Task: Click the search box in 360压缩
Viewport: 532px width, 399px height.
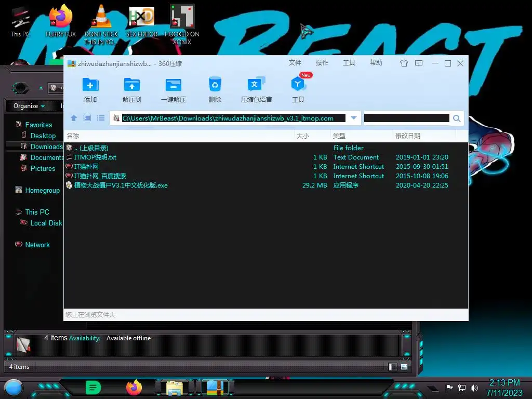Action: [x=406, y=118]
